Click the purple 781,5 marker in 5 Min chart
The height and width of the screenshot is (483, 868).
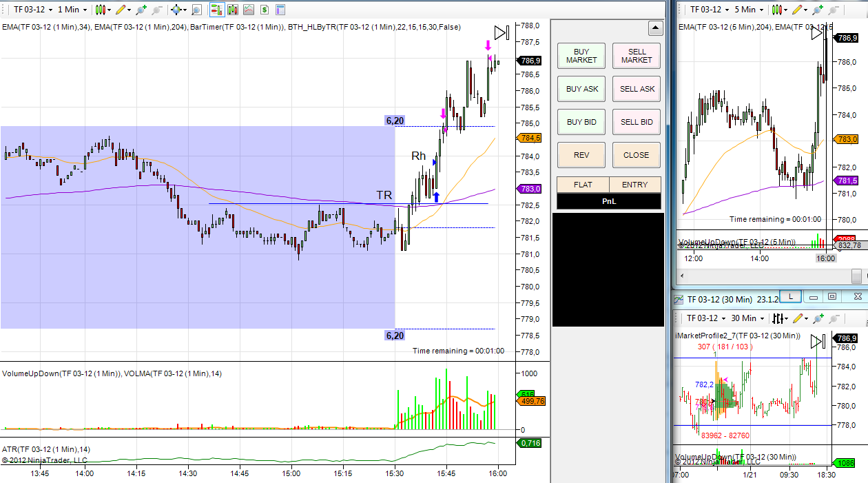point(846,181)
